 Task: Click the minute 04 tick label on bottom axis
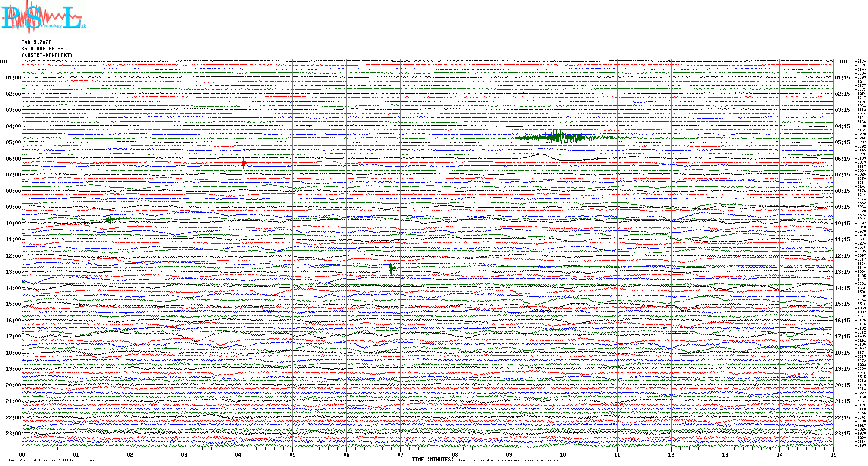pyautogui.click(x=238, y=454)
